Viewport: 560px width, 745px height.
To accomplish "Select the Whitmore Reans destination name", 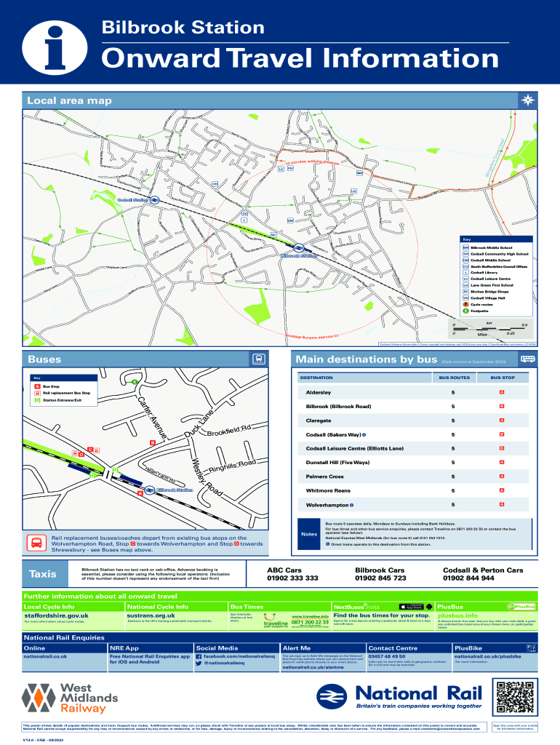I will tap(328, 491).
